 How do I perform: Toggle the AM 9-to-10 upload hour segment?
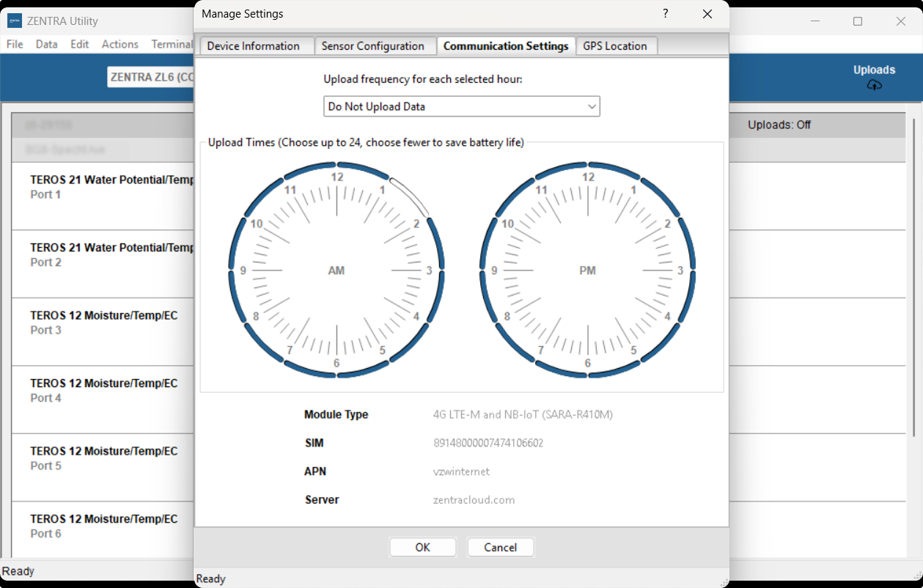click(x=238, y=243)
